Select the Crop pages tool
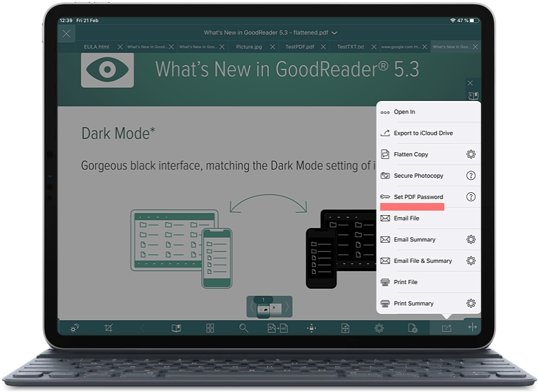The height and width of the screenshot is (392, 539). point(108,328)
